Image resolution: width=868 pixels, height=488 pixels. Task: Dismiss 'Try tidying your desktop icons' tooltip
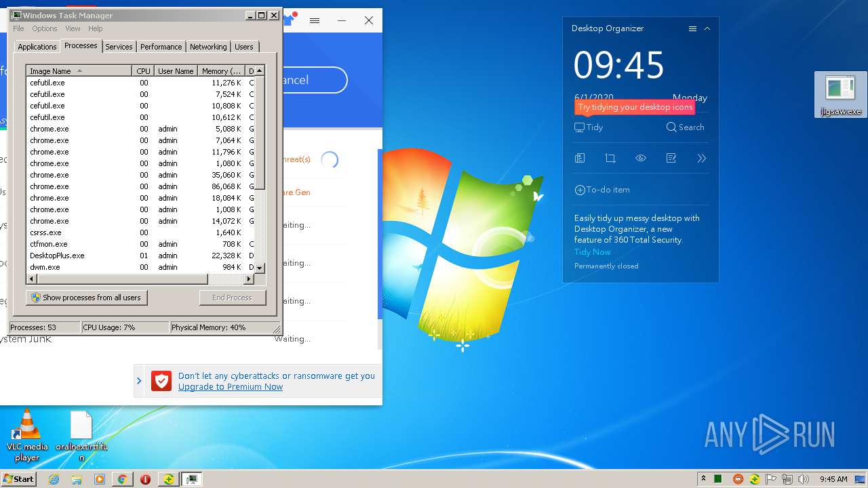(635, 107)
